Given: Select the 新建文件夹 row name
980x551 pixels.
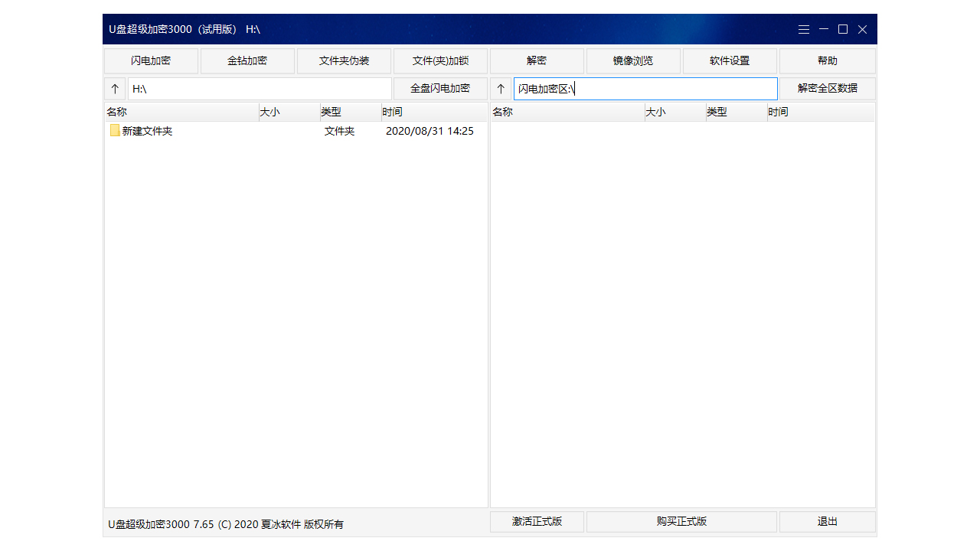Looking at the screenshot, I should (147, 131).
